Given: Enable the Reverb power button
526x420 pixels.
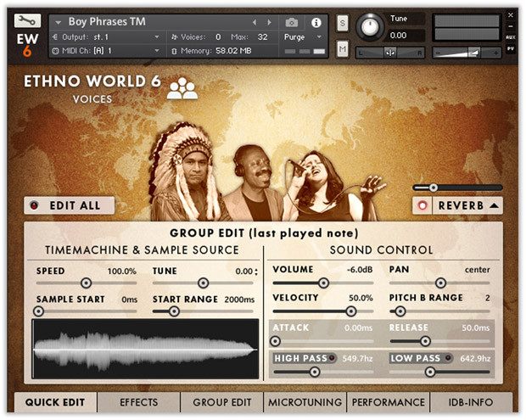Looking at the screenshot, I should (422, 205).
